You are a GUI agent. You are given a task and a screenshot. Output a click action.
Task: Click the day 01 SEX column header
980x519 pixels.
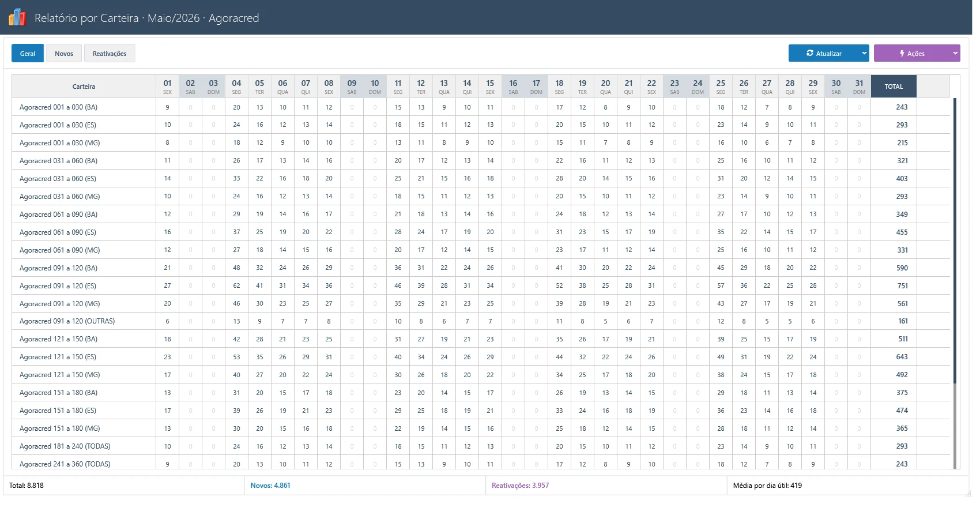click(x=167, y=86)
